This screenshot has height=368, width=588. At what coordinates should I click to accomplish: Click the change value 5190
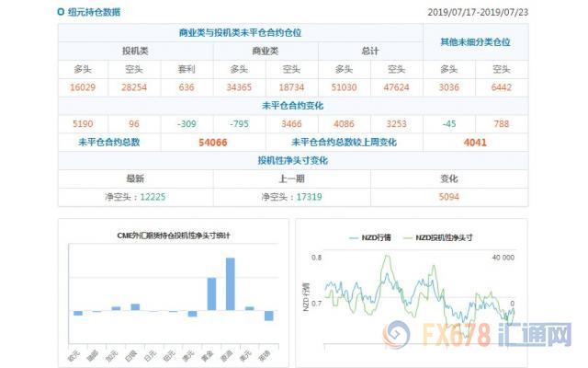pos(83,124)
